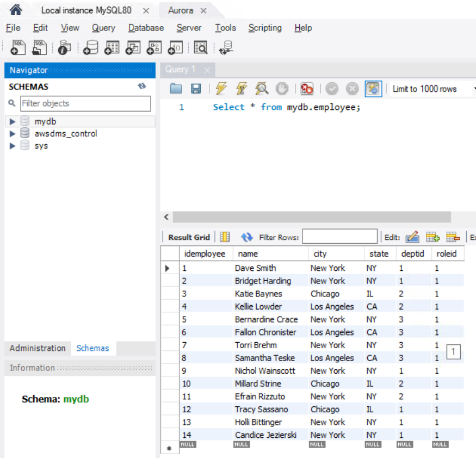Refresh the schemas list in Navigator
The height and width of the screenshot is (458, 476).
(x=142, y=86)
